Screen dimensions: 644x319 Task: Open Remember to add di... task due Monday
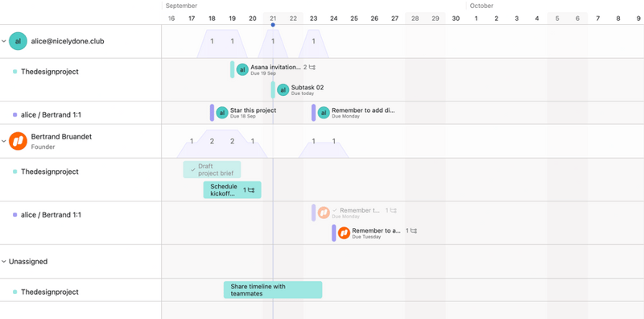tap(363, 110)
